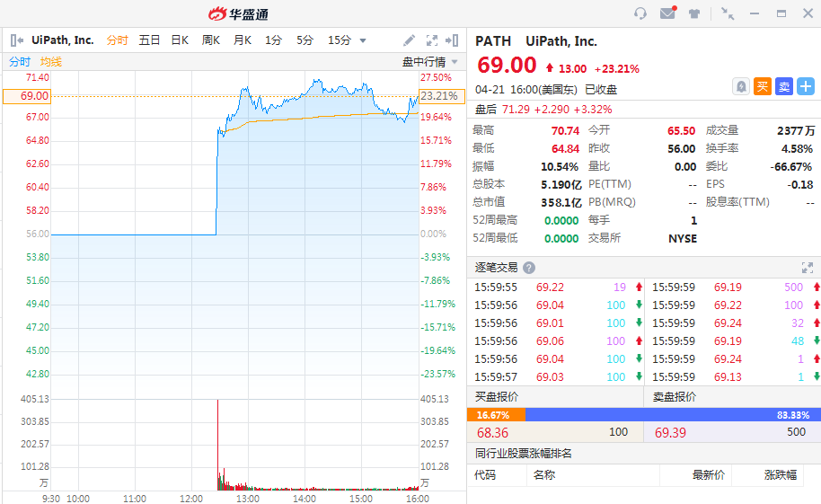Click the blue 83.33% ask ratio bar
The image size is (821, 504).
[x=673, y=415]
